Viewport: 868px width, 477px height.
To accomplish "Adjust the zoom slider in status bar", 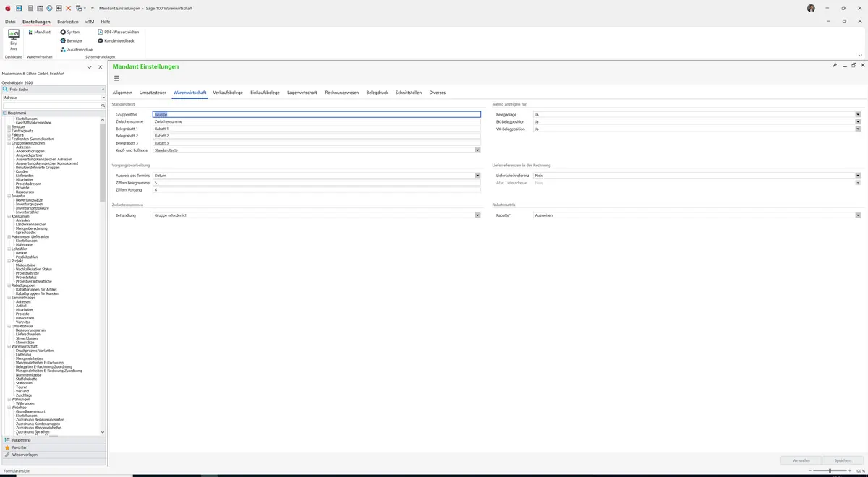I will click(x=829, y=470).
